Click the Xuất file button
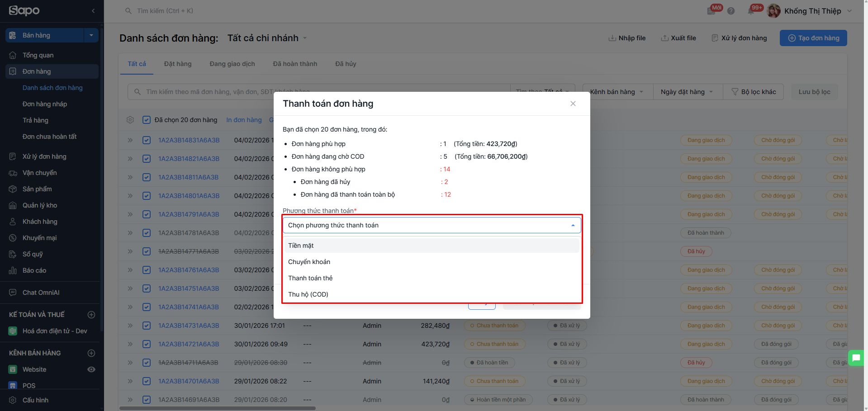Viewport: 868px width, 411px height. [678, 38]
